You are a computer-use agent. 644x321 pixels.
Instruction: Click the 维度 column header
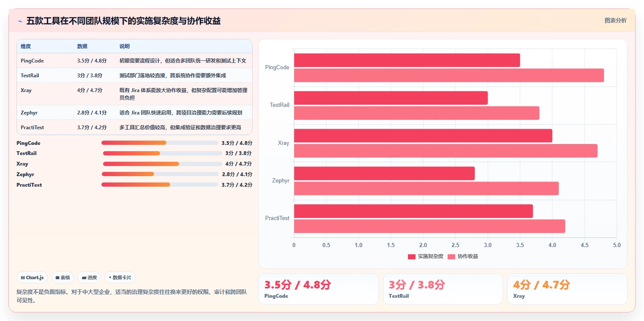[26, 46]
